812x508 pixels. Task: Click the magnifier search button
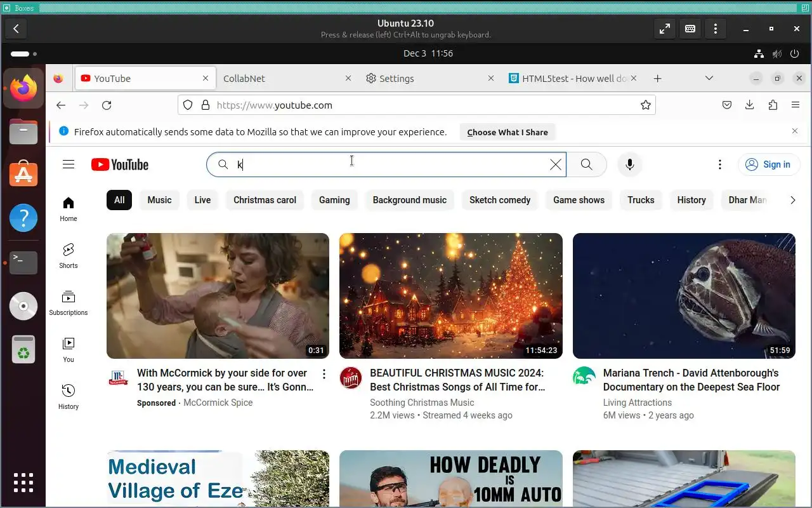[587, 164]
